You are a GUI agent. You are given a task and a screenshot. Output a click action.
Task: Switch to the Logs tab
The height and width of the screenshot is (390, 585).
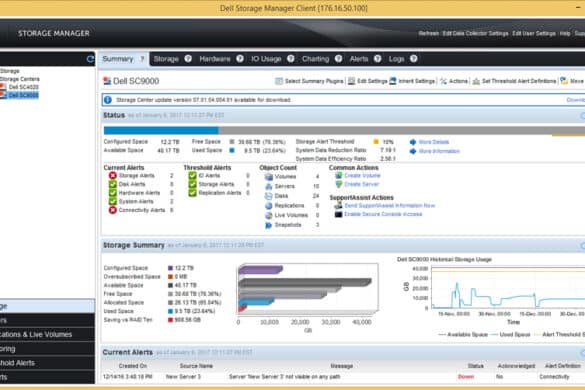pos(396,59)
